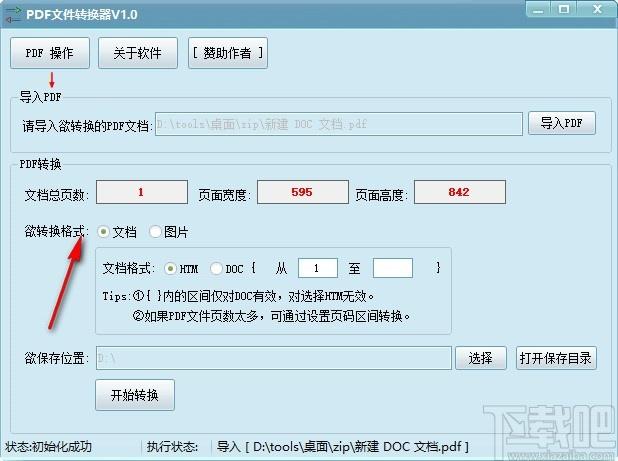Minimize the PDF converter window
Screen dimensions: 618x461
pos(538,9)
